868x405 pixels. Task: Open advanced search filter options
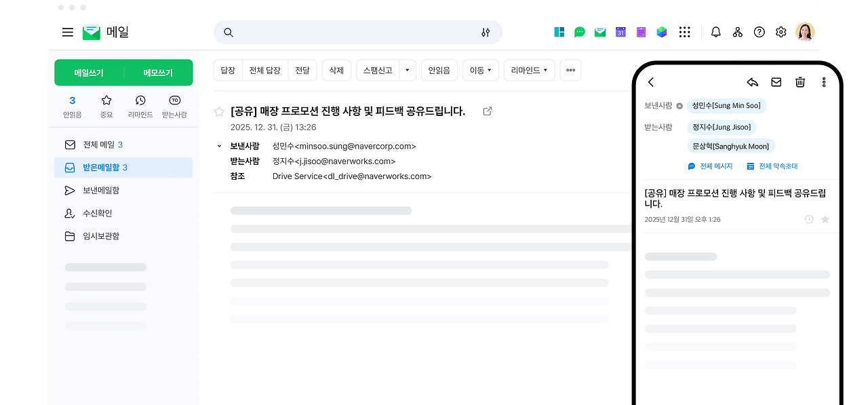coord(486,33)
